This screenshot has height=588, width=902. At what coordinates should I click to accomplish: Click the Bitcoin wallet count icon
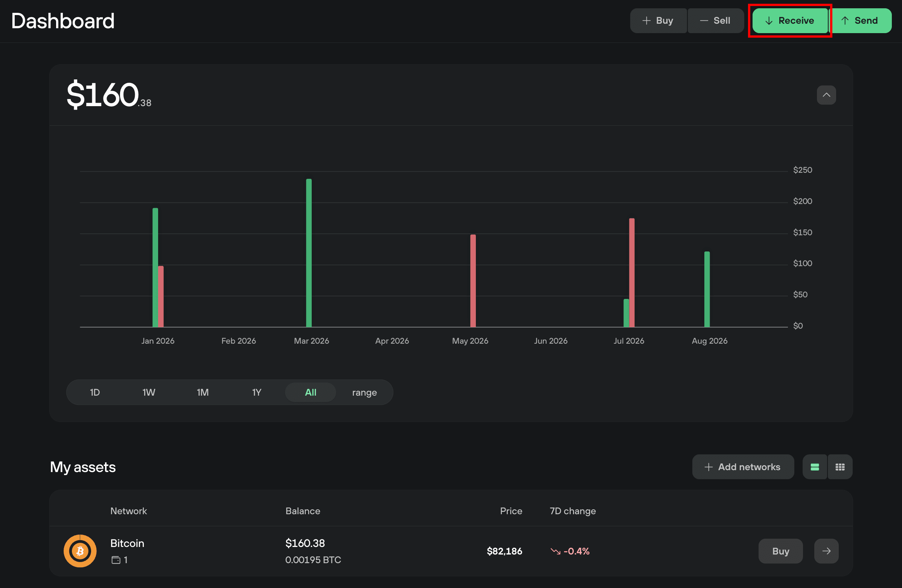click(116, 560)
